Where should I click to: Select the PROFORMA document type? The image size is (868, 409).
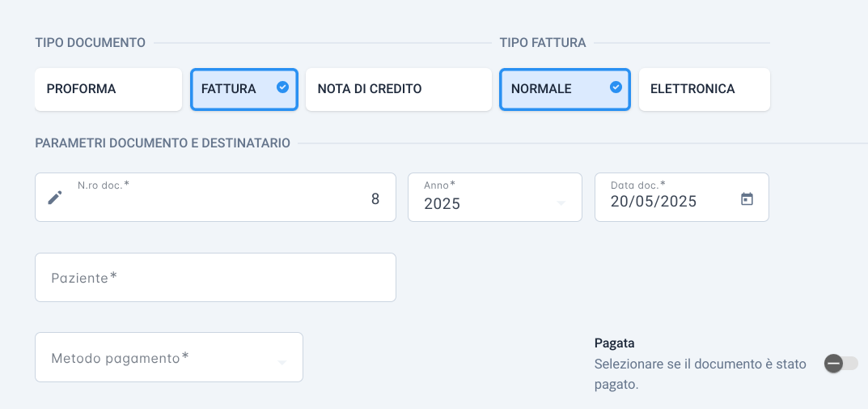(x=108, y=89)
